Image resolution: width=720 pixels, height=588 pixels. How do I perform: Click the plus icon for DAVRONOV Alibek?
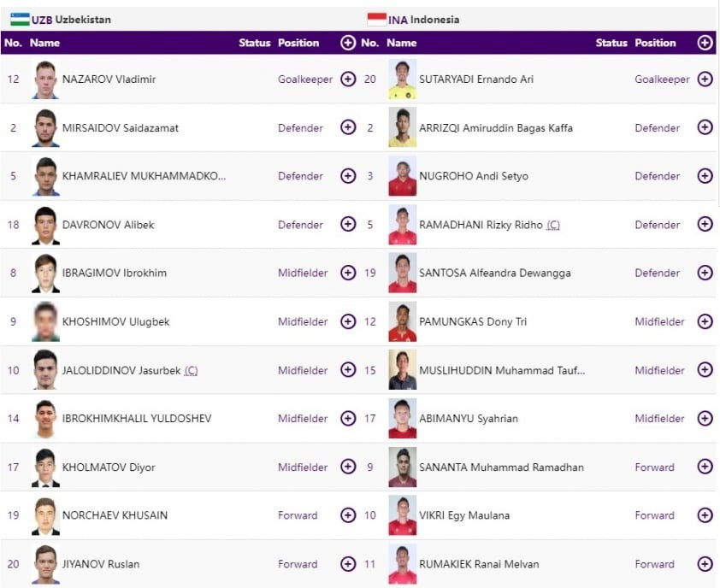tap(348, 225)
